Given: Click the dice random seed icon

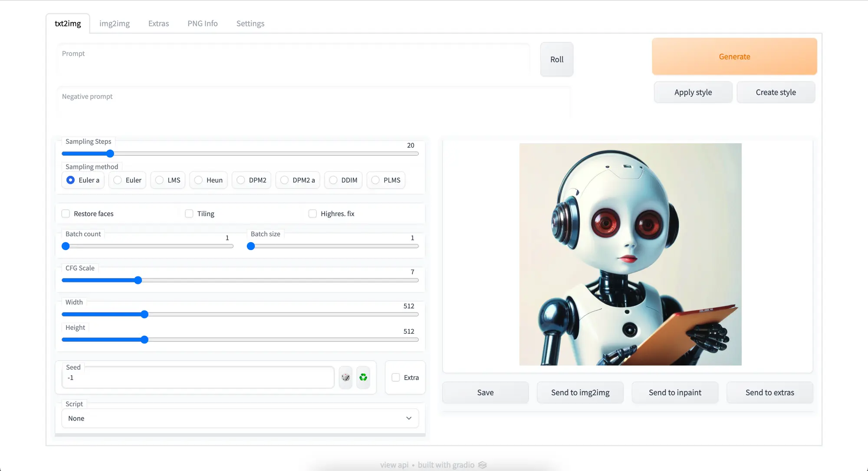Looking at the screenshot, I should tap(345, 377).
